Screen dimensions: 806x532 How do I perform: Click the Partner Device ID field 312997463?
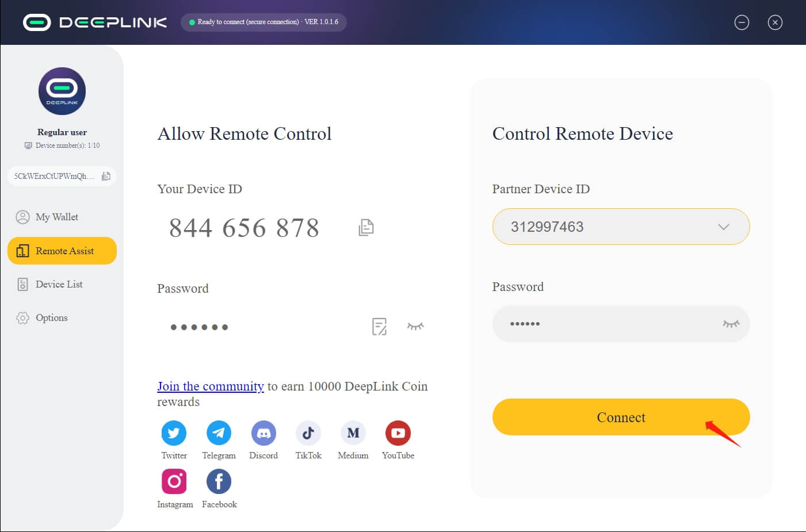(621, 227)
